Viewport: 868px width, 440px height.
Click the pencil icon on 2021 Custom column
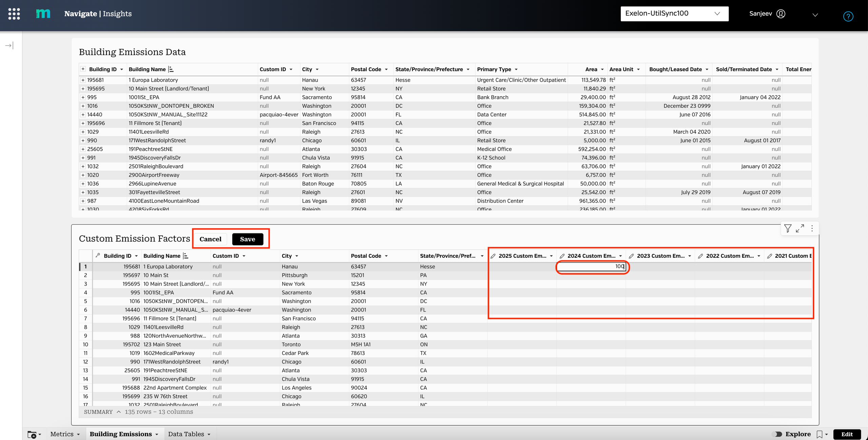coord(770,256)
